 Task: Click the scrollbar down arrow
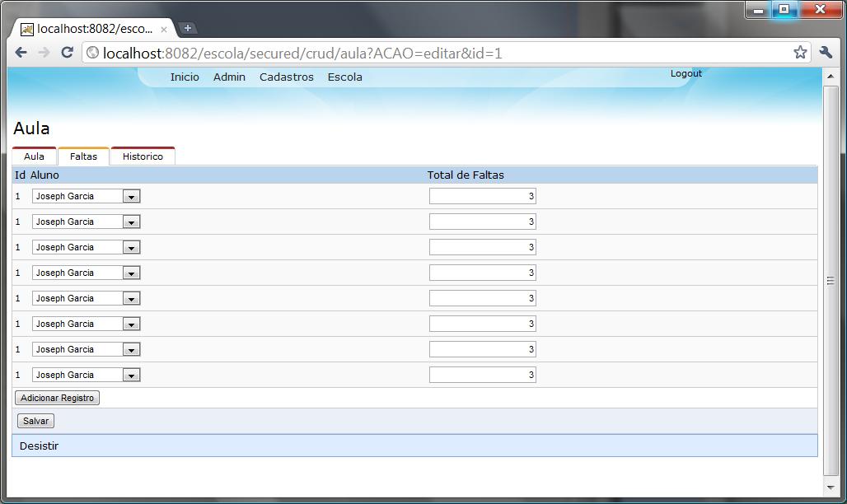(x=831, y=488)
